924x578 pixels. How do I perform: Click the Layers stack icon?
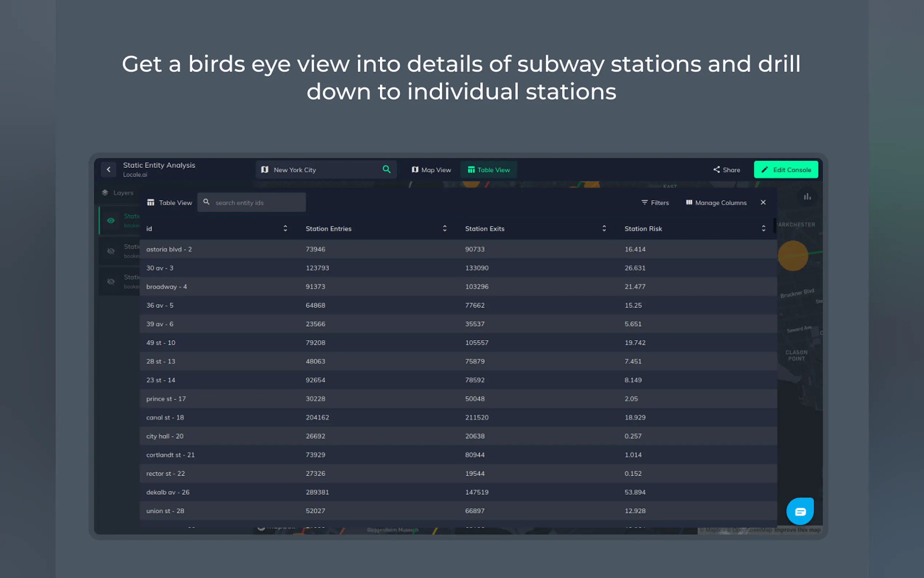[105, 193]
